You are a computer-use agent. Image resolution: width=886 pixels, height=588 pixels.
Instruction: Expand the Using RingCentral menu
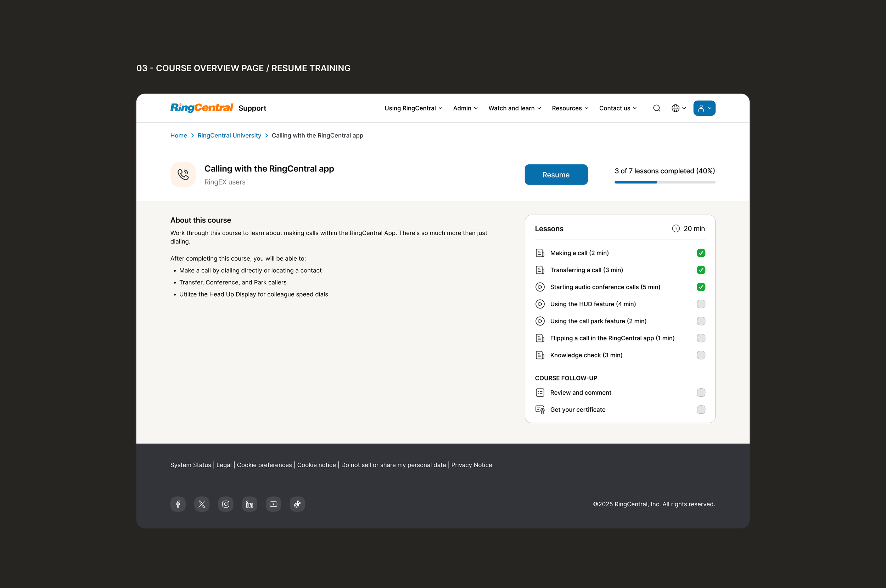point(413,108)
